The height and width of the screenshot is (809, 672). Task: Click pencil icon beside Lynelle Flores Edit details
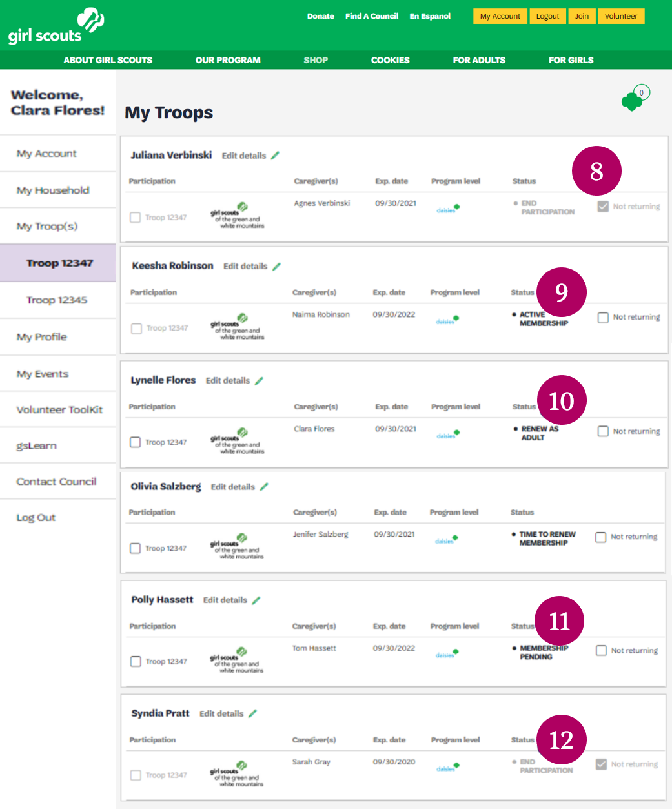coord(259,381)
